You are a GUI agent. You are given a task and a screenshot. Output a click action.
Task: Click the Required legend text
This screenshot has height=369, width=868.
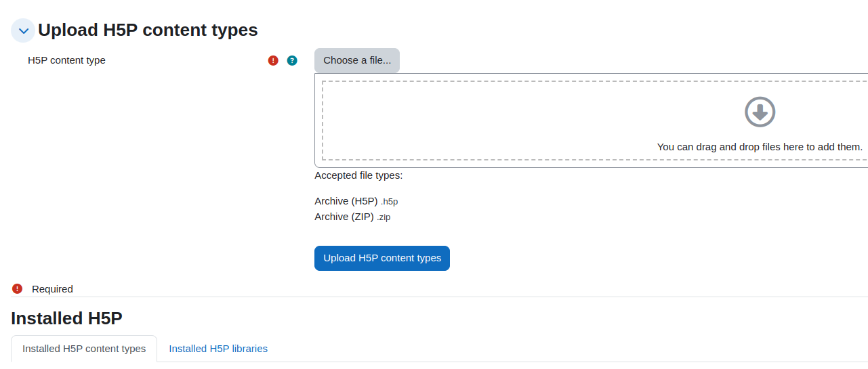pos(52,289)
